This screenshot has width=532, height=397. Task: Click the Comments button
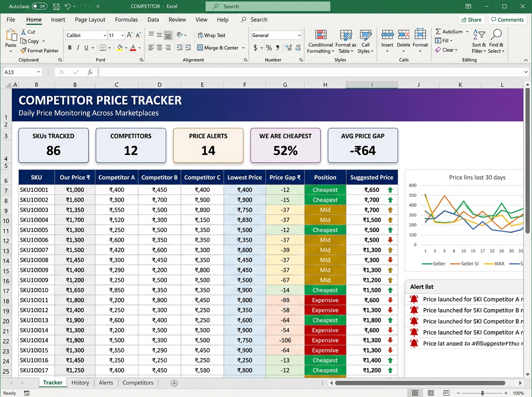(507, 19)
